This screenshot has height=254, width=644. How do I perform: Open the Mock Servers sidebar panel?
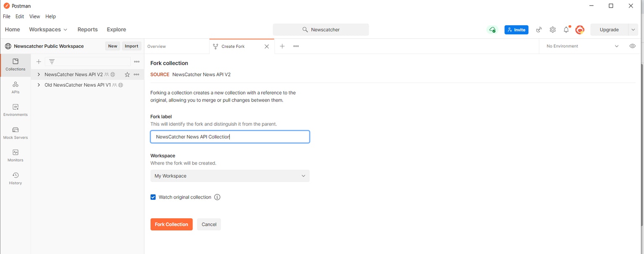point(16,133)
